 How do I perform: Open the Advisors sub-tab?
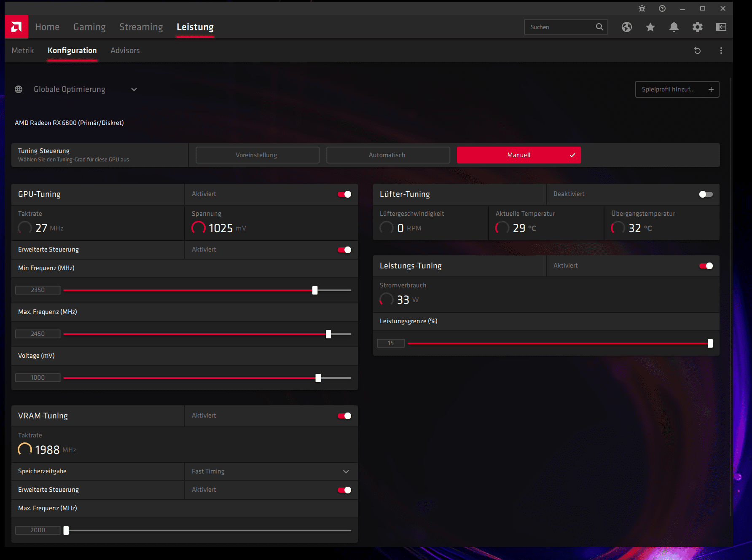point(125,51)
